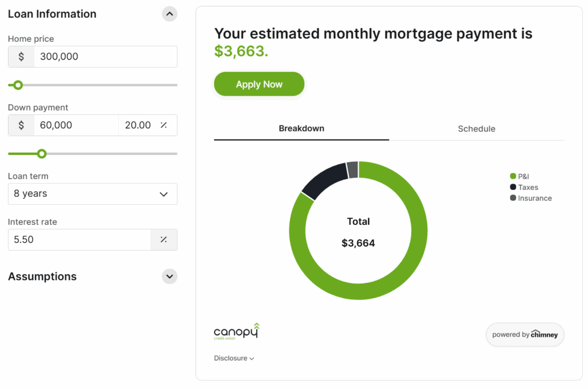Click the down payment slider handle
Image resolution: width=588 pixels, height=389 pixels.
tap(41, 154)
